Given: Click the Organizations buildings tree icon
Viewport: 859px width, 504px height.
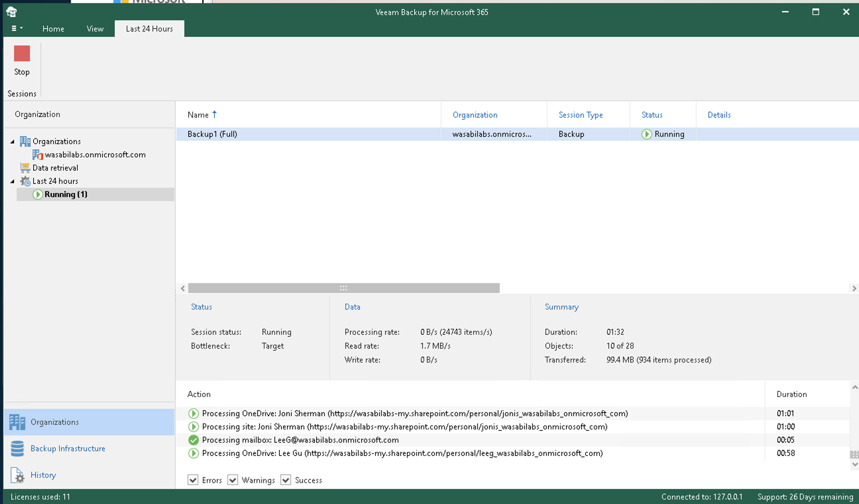Looking at the screenshot, I should pyautogui.click(x=25, y=141).
